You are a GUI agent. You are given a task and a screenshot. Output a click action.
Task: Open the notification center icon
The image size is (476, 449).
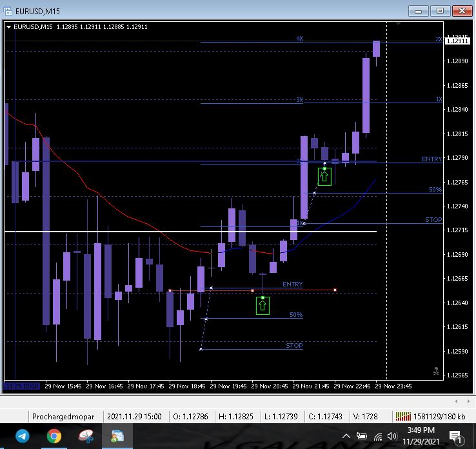pyautogui.click(x=455, y=437)
